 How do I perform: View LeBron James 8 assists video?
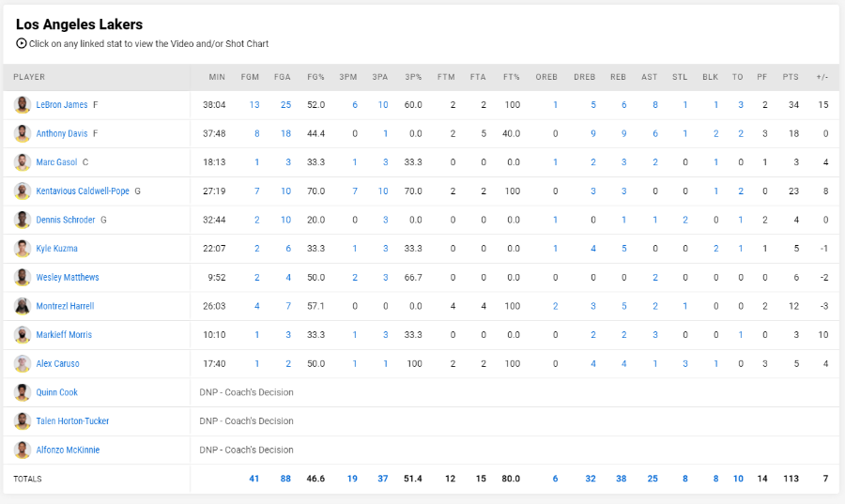655,104
